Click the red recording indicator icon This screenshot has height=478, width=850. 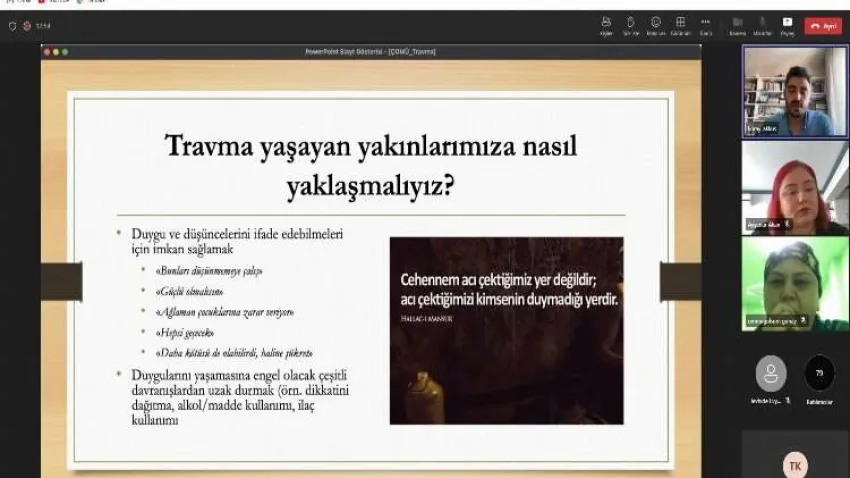click(x=27, y=26)
